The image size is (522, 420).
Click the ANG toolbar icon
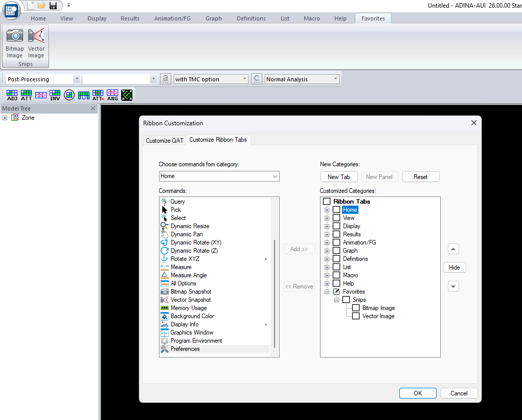[112, 95]
